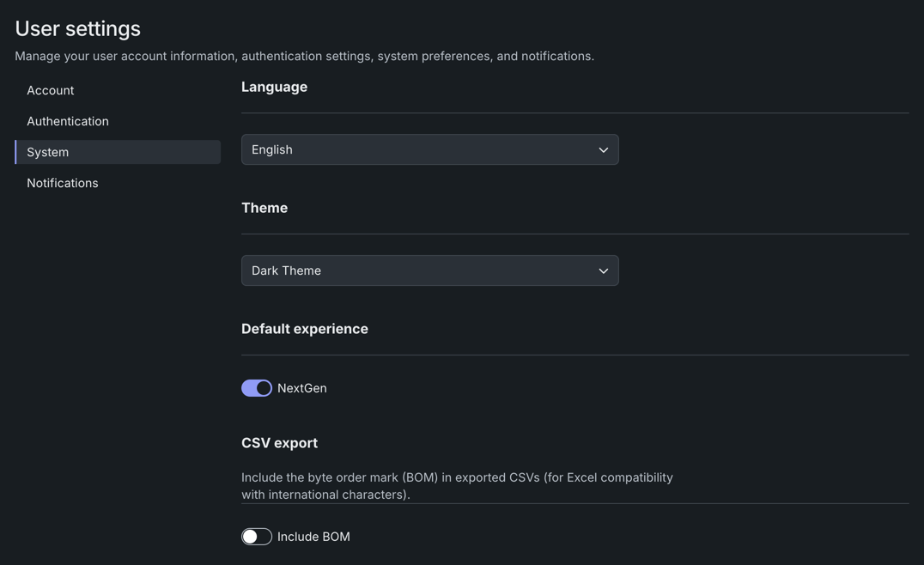Click the Default experience heading
This screenshot has width=924, height=565.
pyautogui.click(x=305, y=329)
